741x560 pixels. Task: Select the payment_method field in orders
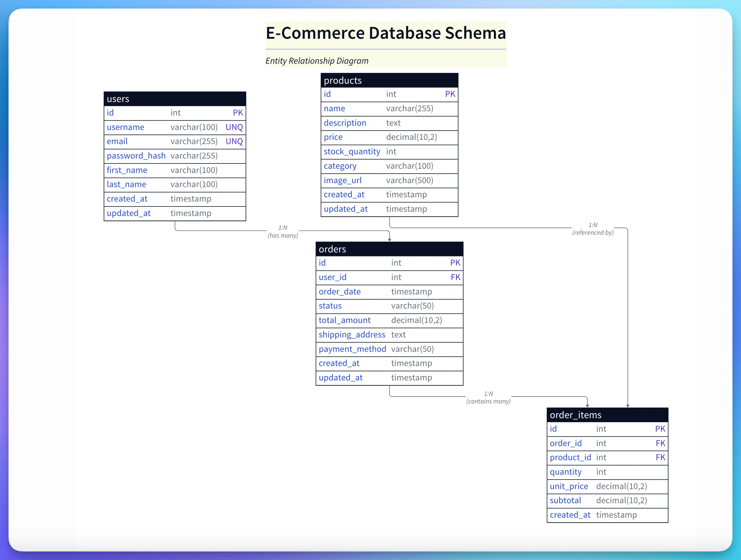352,349
